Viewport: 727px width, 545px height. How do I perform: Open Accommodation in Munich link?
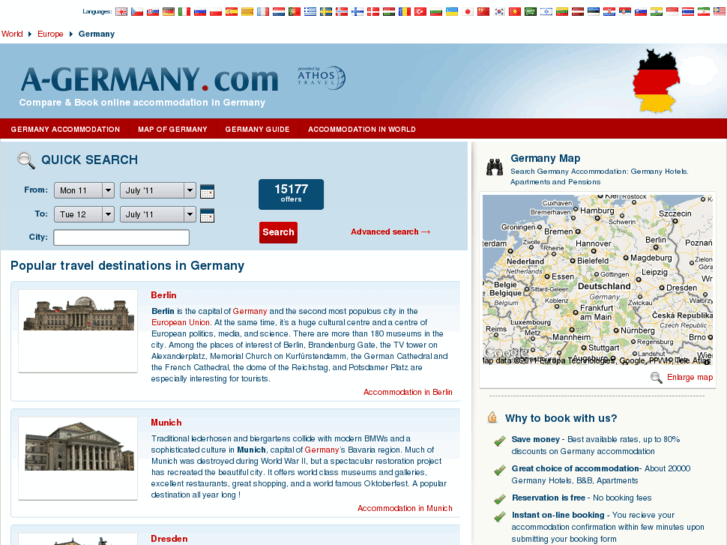[405, 508]
